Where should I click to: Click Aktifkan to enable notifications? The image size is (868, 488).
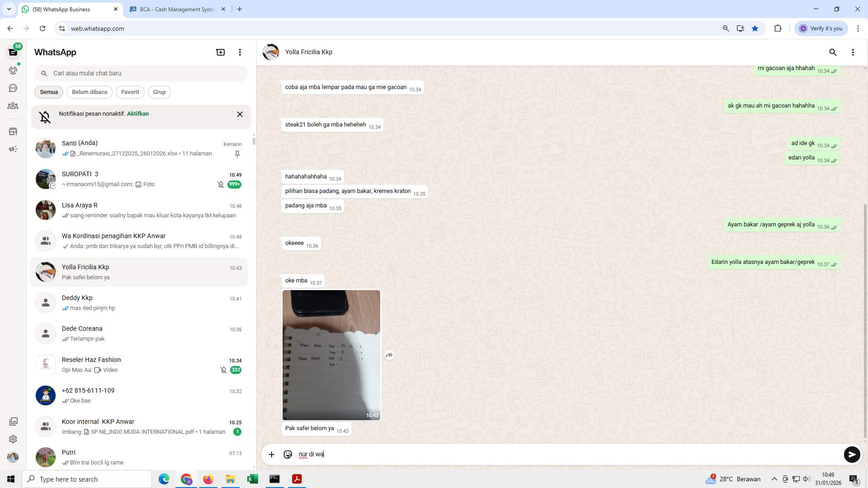pos(137,114)
